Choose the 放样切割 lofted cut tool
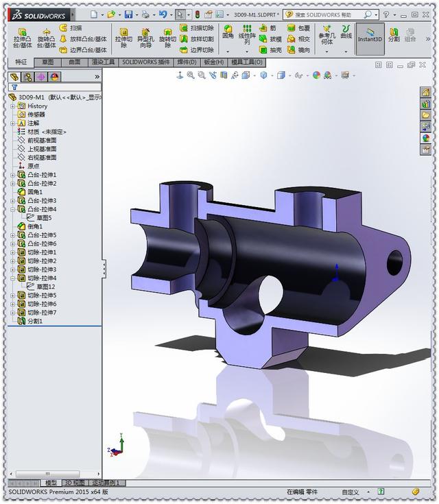This screenshot has height=504, width=439. tap(197, 39)
